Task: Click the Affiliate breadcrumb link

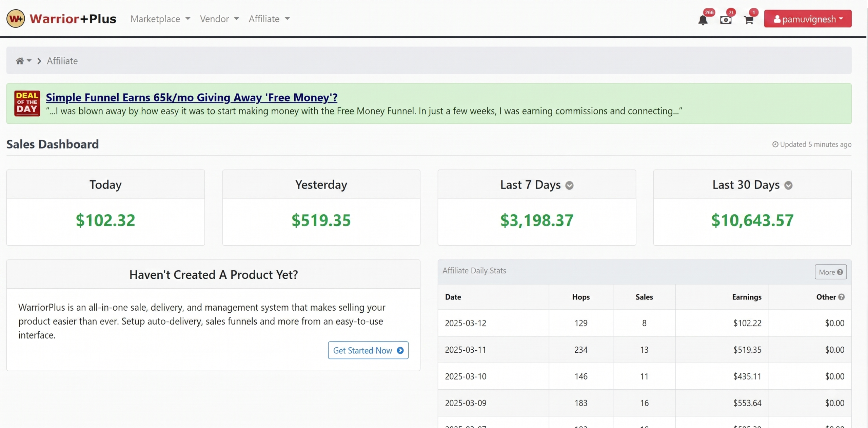Action: pos(62,61)
